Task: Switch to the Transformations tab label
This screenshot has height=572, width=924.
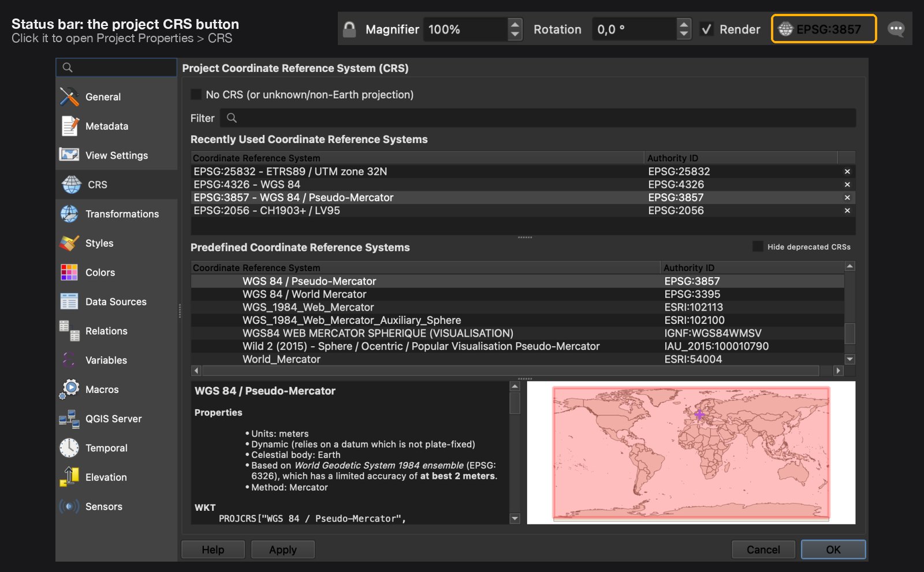Action: pyautogui.click(x=122, y=214)
